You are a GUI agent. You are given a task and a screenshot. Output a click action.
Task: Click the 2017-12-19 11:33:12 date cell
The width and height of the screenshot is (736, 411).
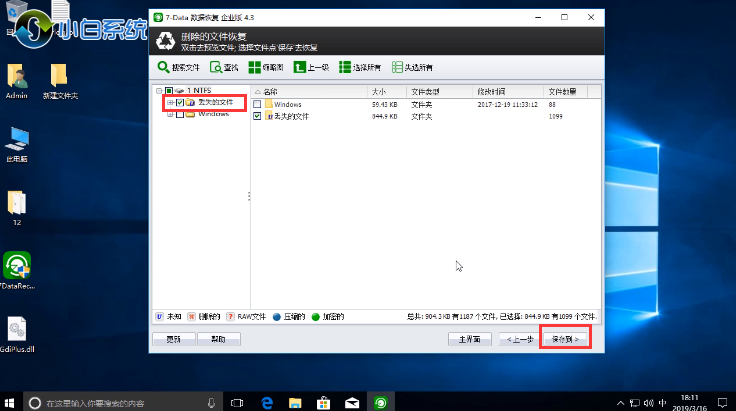[x=507, y=104]
